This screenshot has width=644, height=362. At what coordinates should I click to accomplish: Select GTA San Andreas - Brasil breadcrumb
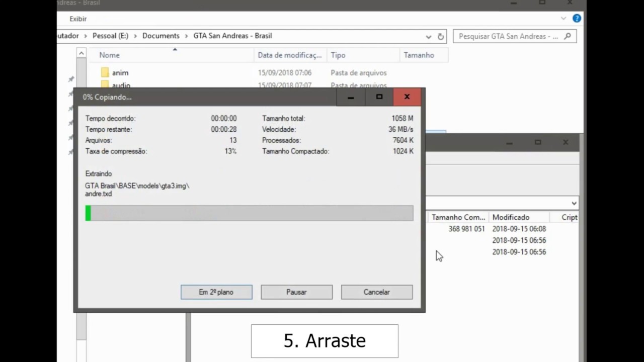[x=232, y=36]
